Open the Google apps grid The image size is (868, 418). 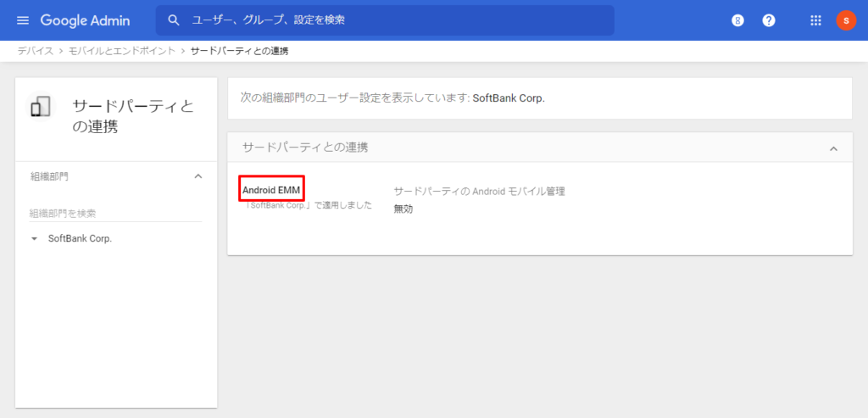pos(816,20)
